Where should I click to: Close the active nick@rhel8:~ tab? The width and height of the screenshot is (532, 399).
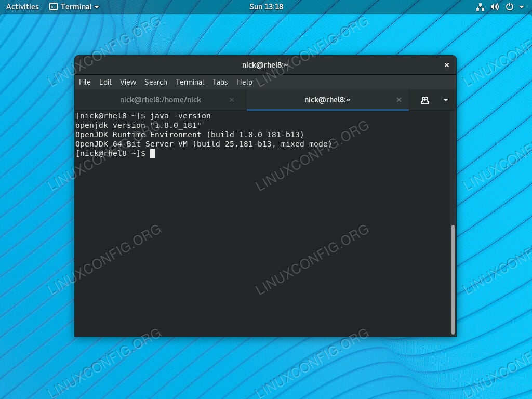[x=399, y=100]
